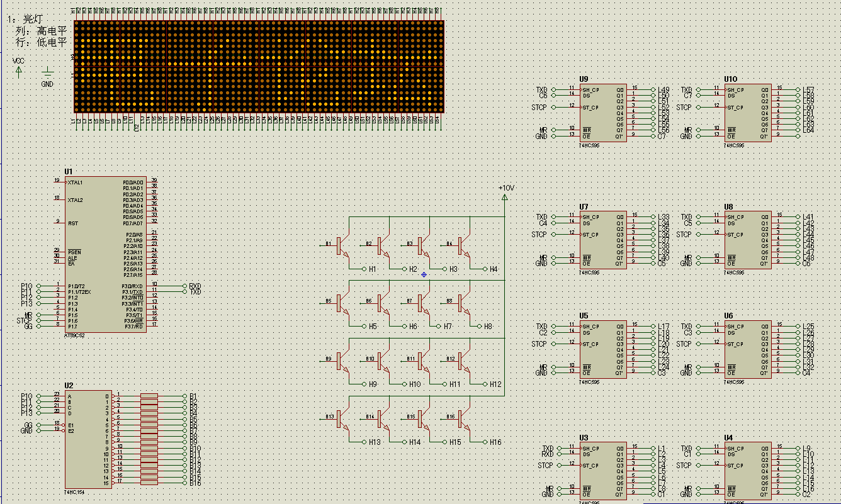Click the U6 reference label
The width and height of the screenshot is (841, 504).
pyautogui.click(x=729, y=316)
